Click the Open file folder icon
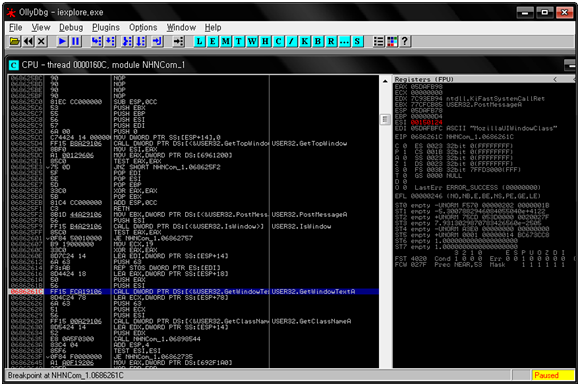Viewport: 580px width, 386px height. [15, 41]
